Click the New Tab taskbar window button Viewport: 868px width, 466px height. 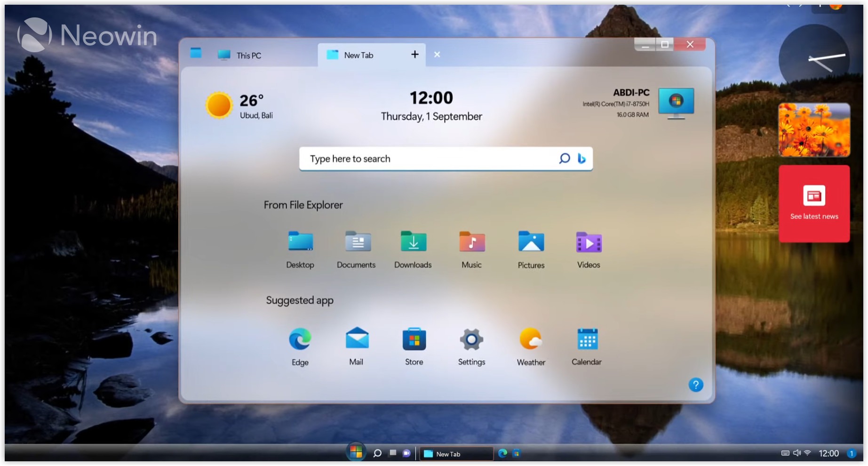coord(456,454)
